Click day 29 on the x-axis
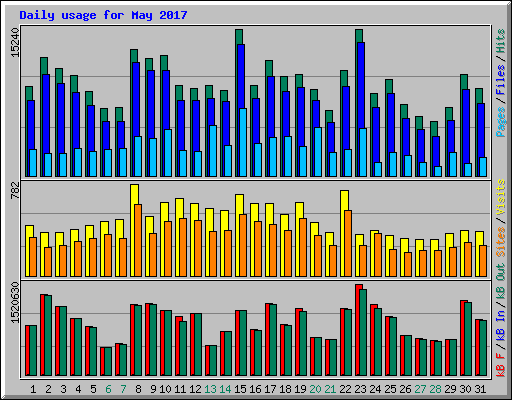This screenshot has height=400, width=512. point(450,389)
